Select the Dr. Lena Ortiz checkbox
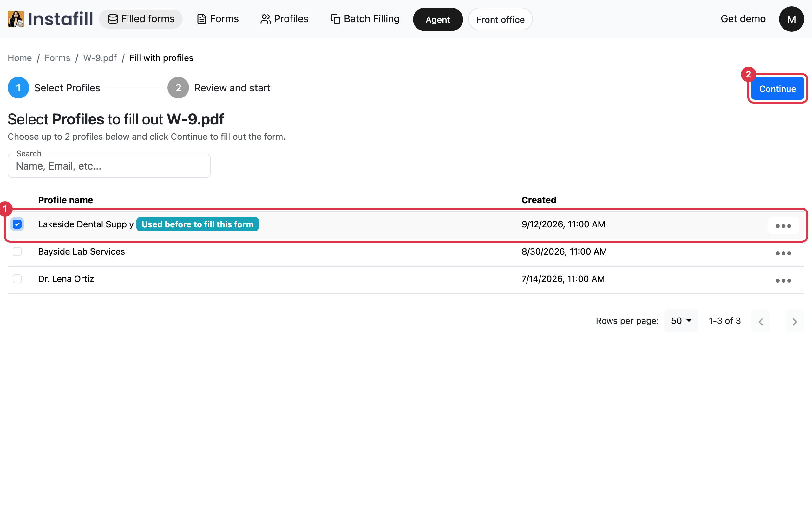 point(17,279)
